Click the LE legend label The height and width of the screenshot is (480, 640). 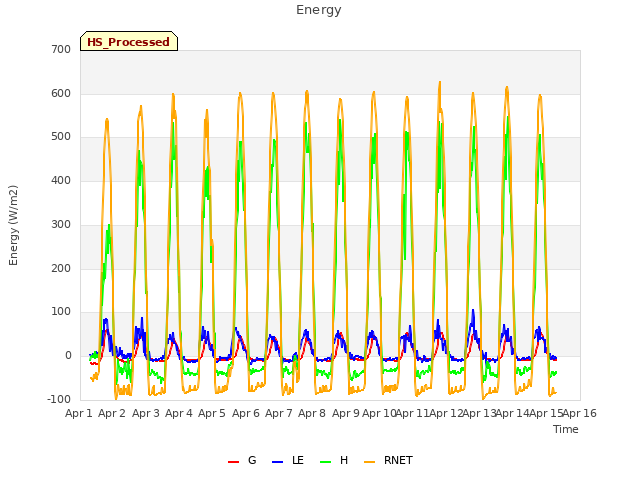click(298, 460)
